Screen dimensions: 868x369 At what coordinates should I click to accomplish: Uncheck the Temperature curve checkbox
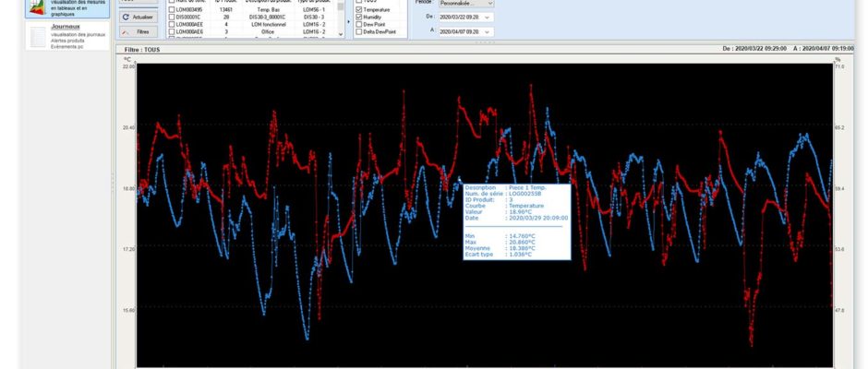click(x=358, y=10)
